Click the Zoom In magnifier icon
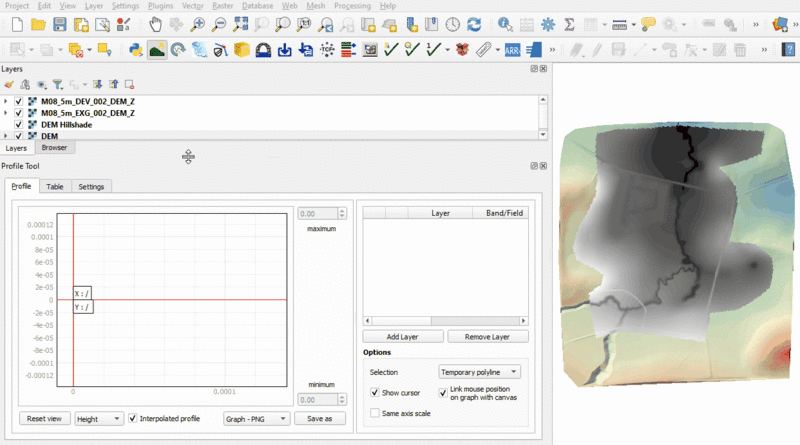The image size is (800, 445). click(x=198, y=24)
